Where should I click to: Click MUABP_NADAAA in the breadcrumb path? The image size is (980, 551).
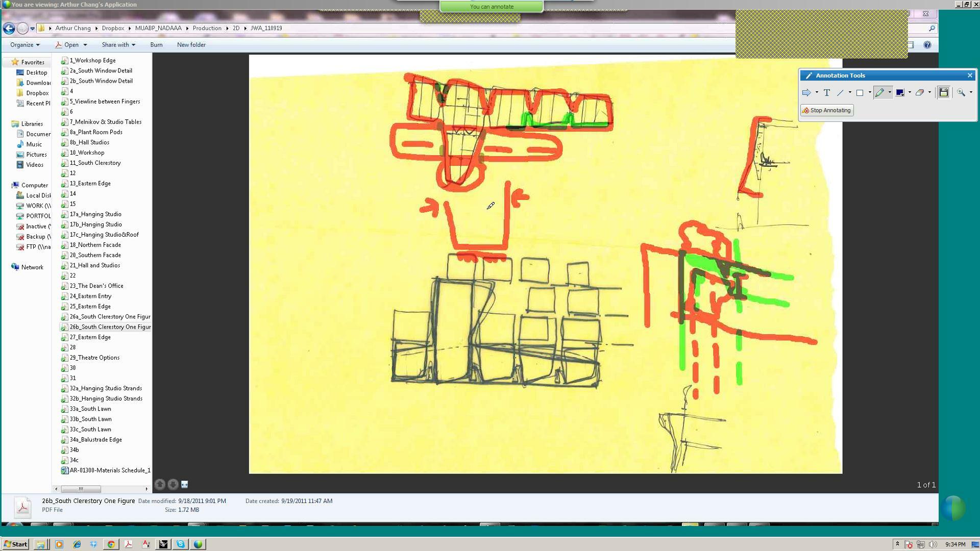(x=158, y=28)
